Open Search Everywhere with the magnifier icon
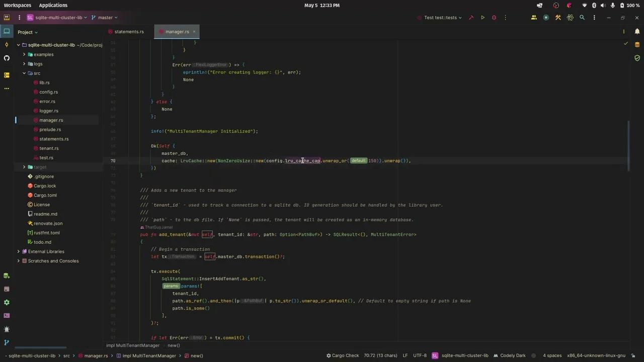Image resolution: width=644 pixels, height=362 pixels. [582, 17]
